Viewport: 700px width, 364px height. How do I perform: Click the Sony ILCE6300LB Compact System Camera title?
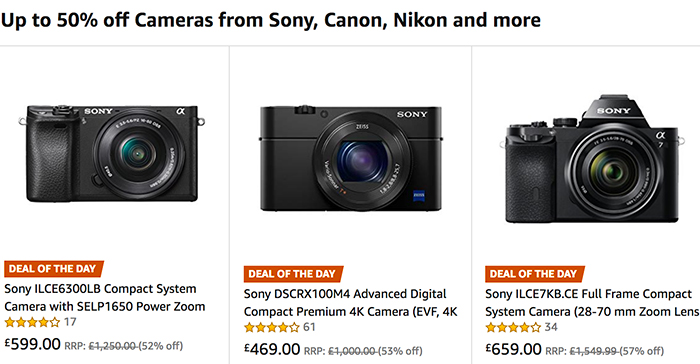(x=105, y=297)
